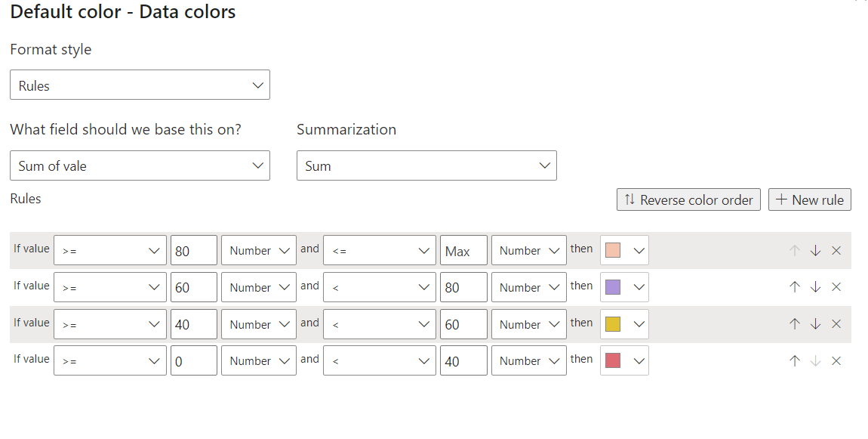Move the 40 to 60 rule up
868x439 pixels.
click(x=794, y=324)
